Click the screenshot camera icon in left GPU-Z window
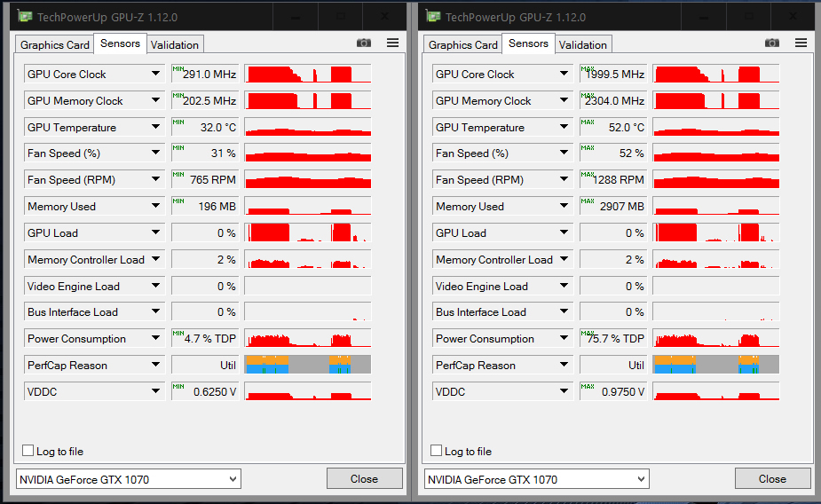 point(364,43)
